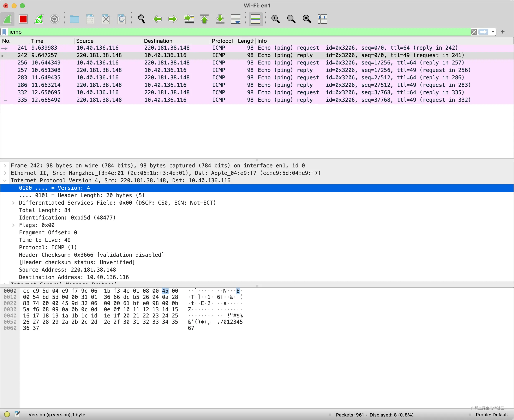
Task: Expand the Frame 242 tree node
Action: (5, 166)
